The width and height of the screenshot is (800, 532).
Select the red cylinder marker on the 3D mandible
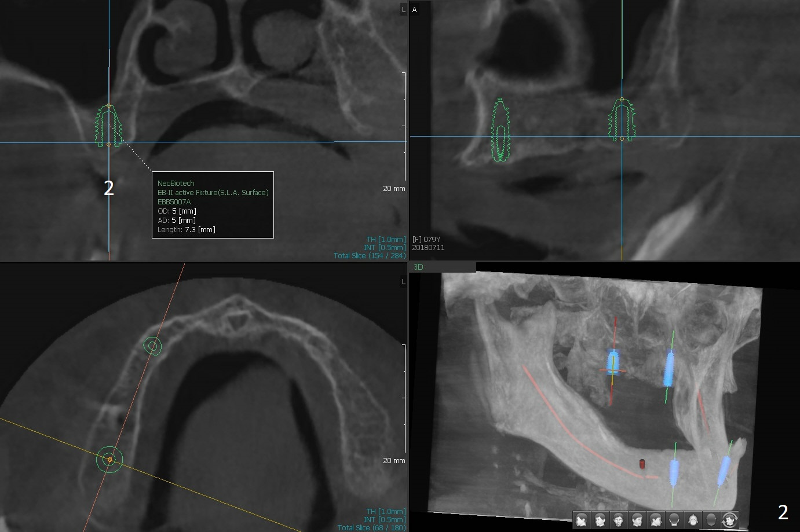642,463
